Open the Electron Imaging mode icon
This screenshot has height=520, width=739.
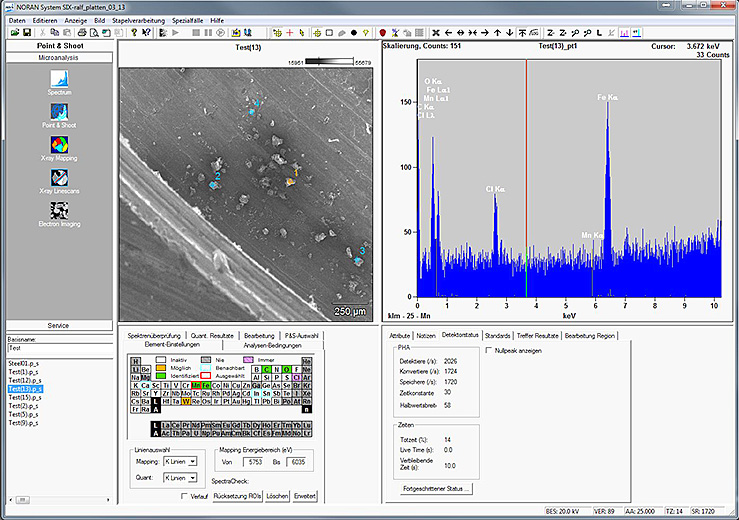(59, 211)
